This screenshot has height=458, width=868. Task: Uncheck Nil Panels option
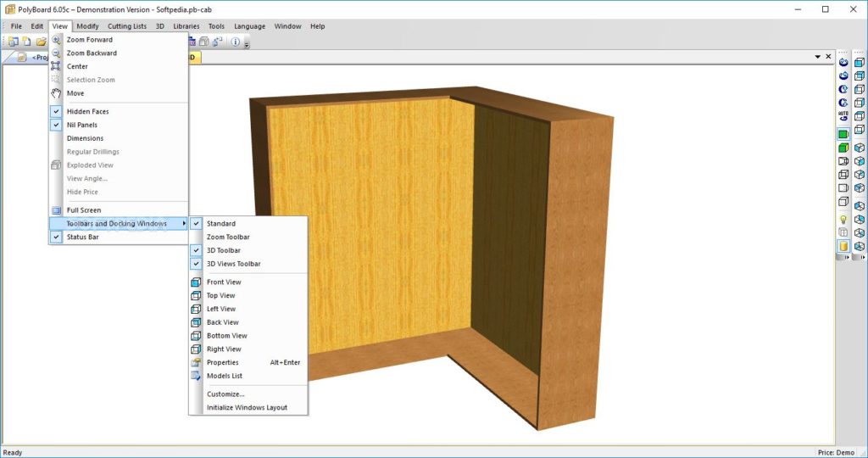[119, 125]
